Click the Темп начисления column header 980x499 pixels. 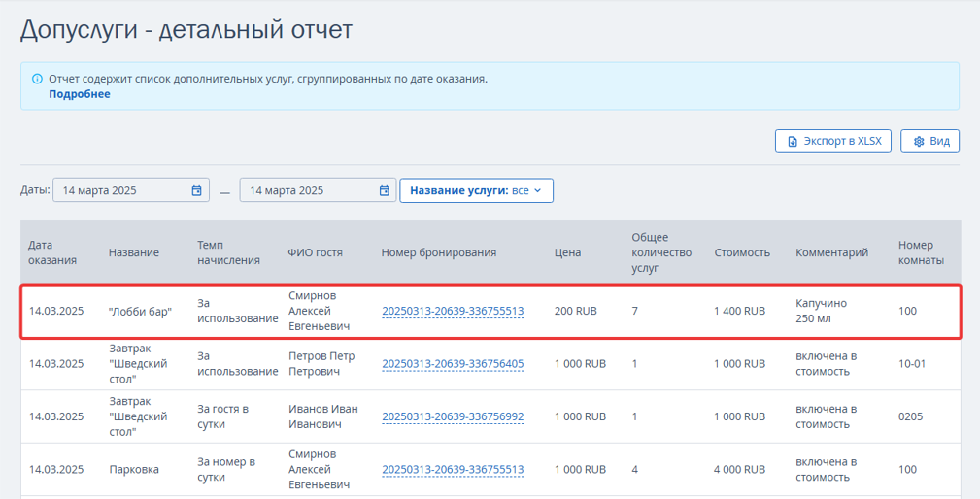pyautogui.click(x=228, y=252)
